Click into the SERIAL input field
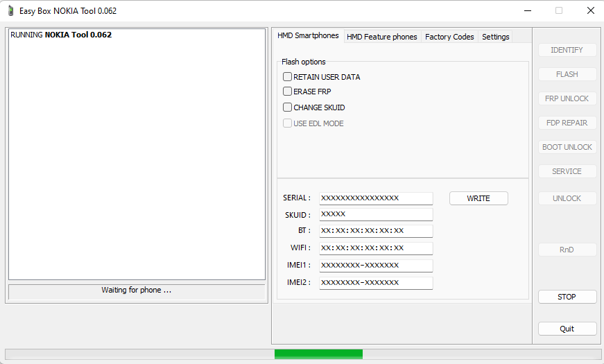Viewport: 604px width, 364px height. click(376, 198)
